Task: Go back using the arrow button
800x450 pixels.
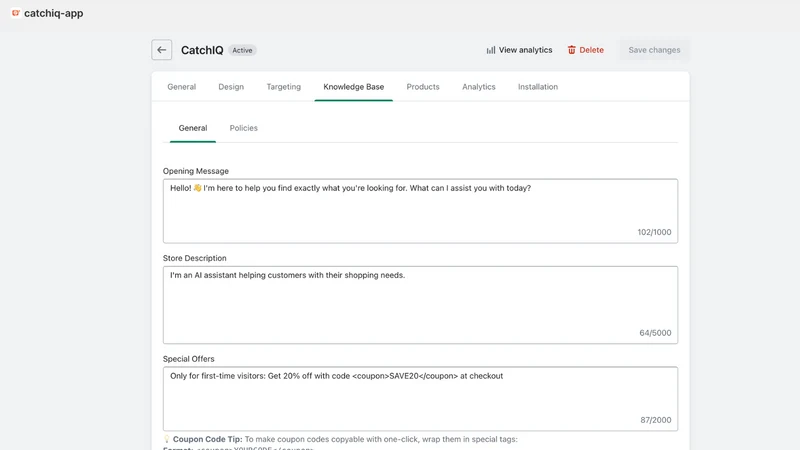Action: pos(162,50)
